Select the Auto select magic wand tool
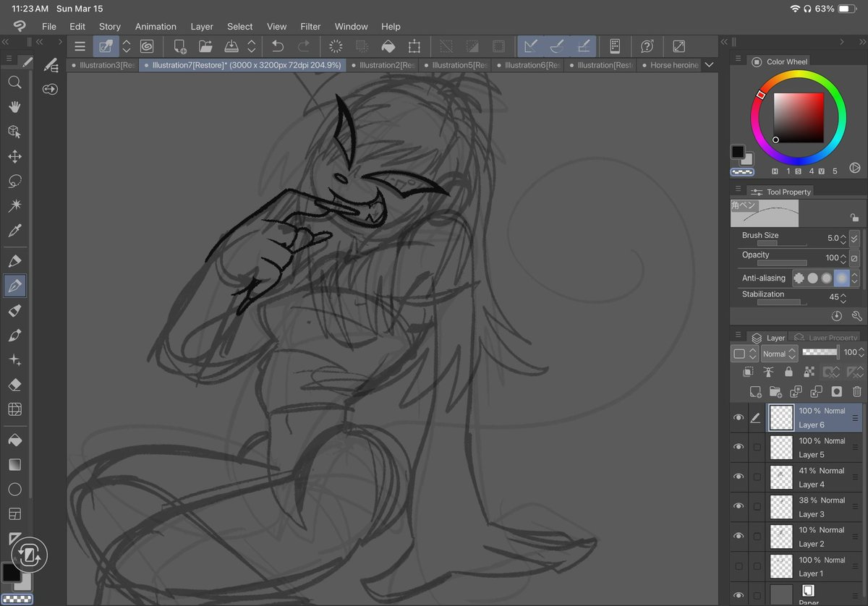The width and height of the screenshot is (868, 606). click(x=14, y=206)
